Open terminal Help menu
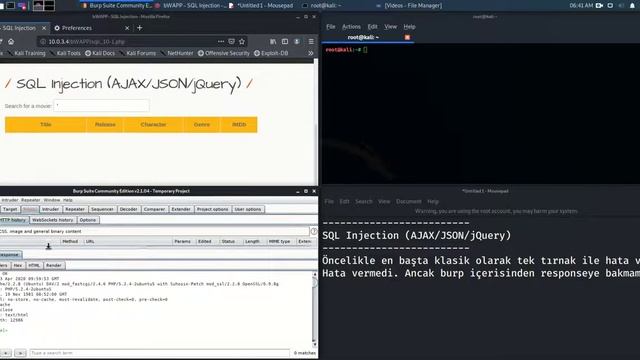 click(x=409, y=27)
